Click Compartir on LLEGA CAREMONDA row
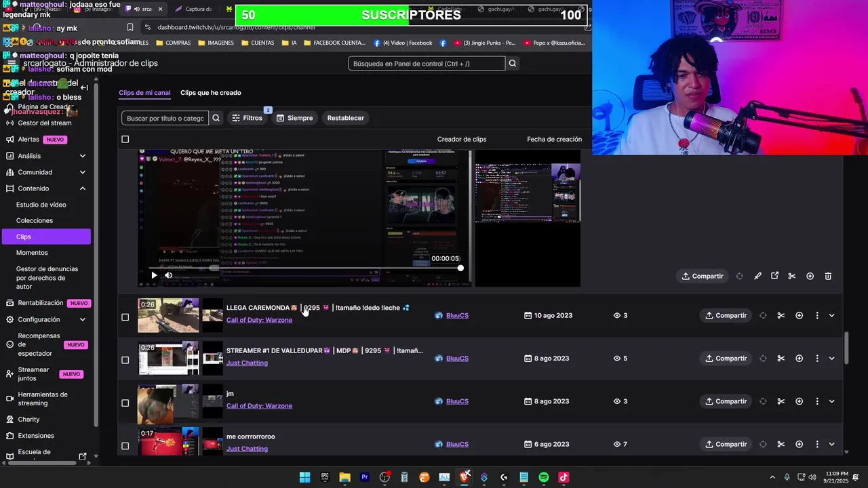Image resolution: width=868 pixels, height=488 pixels. tap(726, 315)
